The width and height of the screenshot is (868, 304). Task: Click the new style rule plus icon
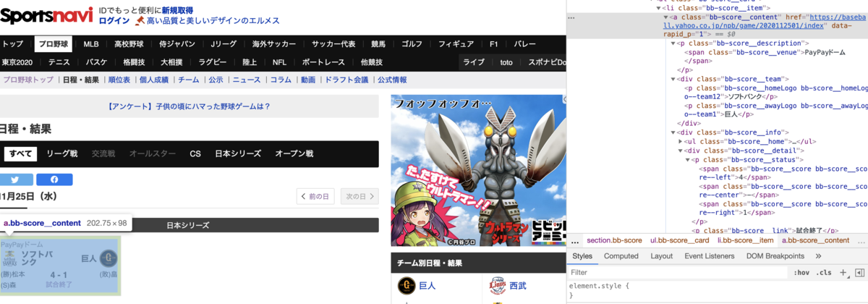tap(843, 272)
